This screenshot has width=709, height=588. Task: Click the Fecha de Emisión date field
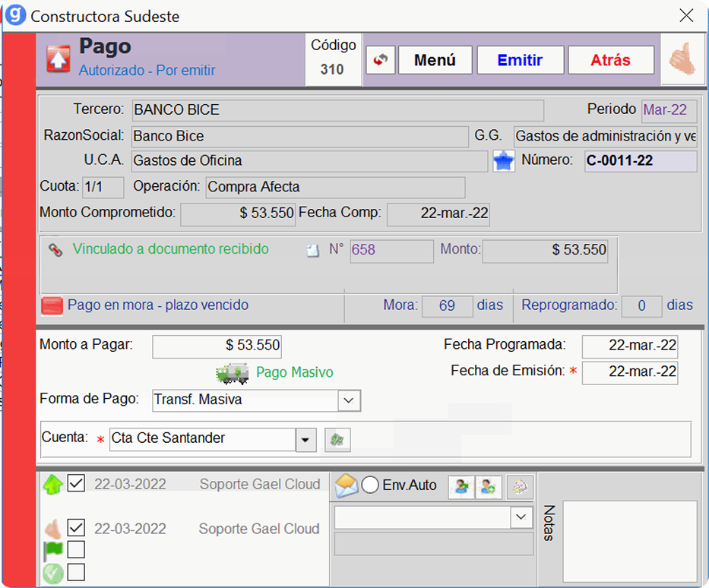coord(629,372)
